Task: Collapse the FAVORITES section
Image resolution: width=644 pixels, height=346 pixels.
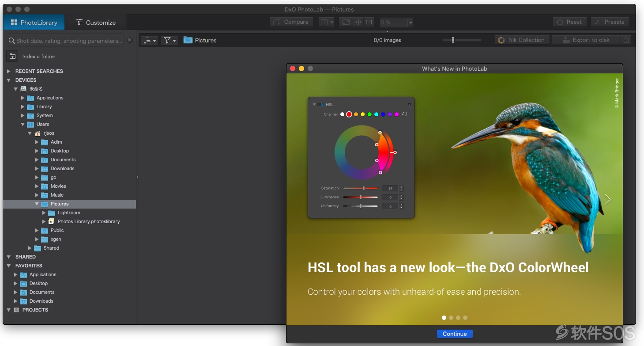Action: (9, 266)
